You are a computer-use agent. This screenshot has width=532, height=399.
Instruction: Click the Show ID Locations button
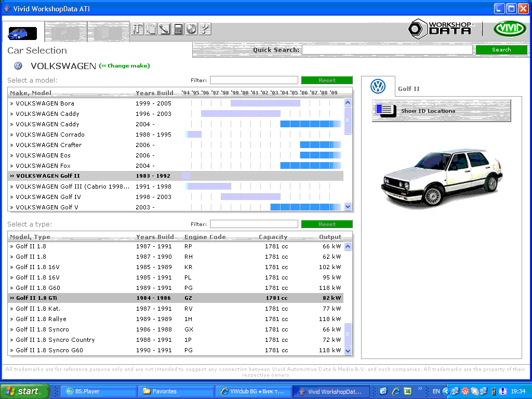click(441, 111)
